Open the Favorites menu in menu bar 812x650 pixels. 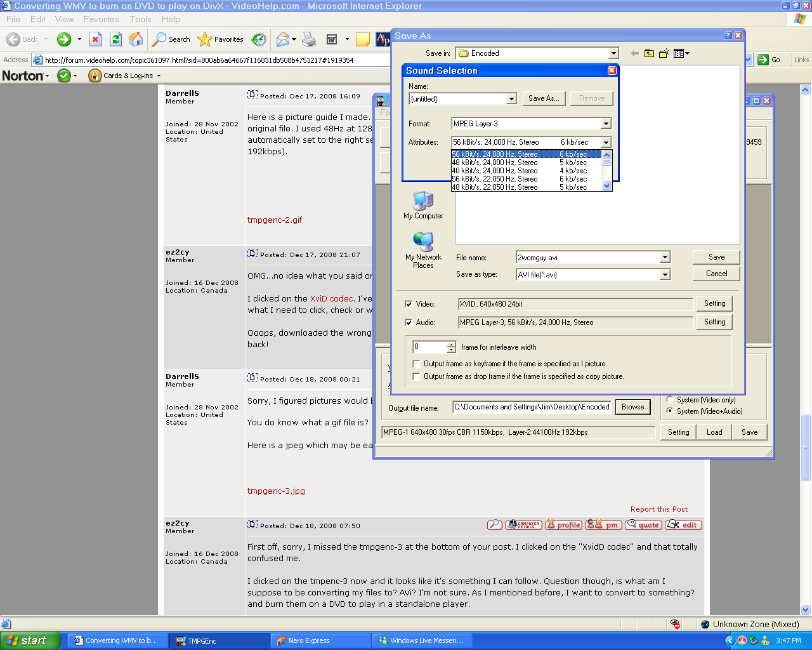[101, 19]
